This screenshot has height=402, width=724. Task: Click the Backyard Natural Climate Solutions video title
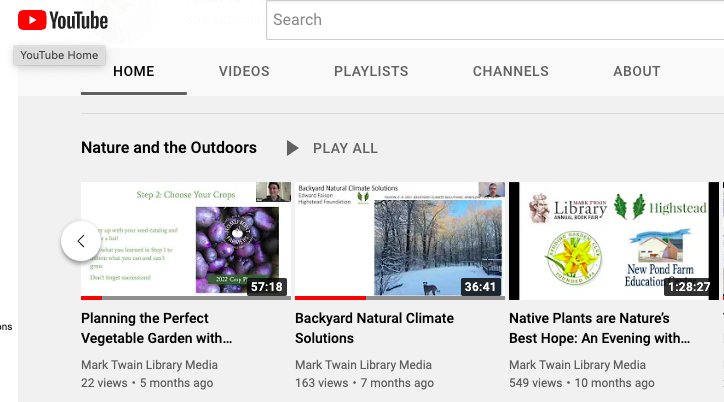pyautogui.click(x=374, y=328)
